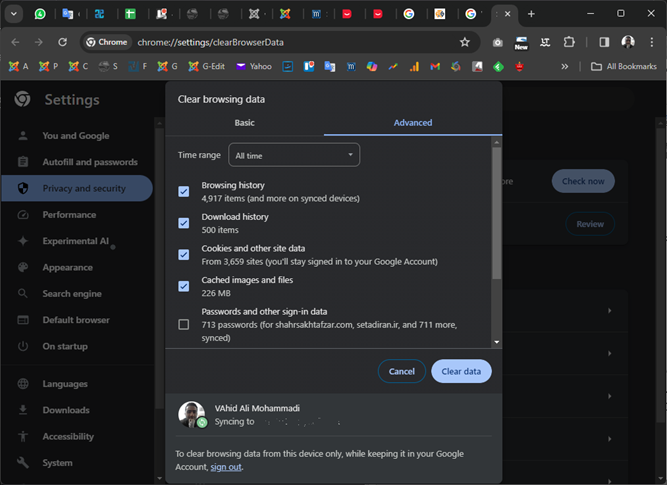
Task: Show more bookmarks with double chevron
Action: click(x=564, y=66)
